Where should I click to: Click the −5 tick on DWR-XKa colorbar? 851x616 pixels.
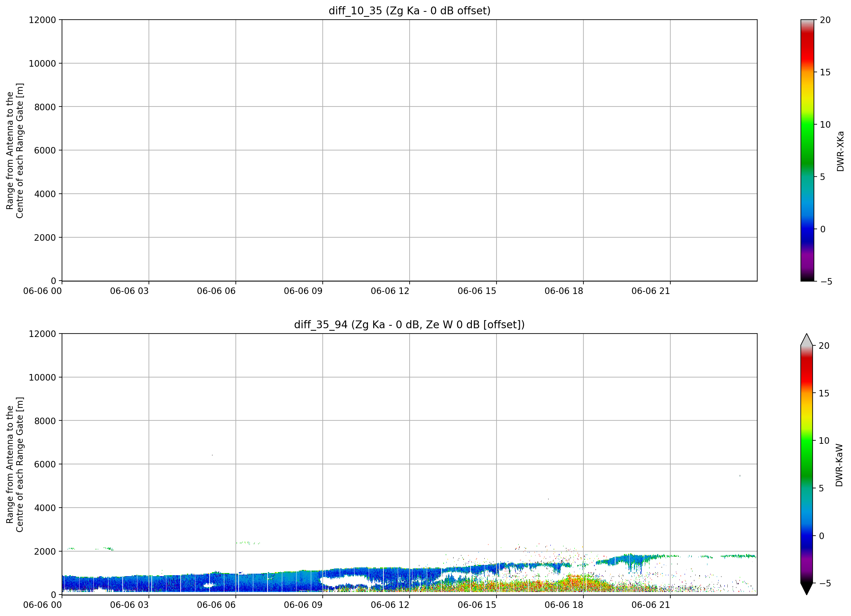(x=826, y=281)
